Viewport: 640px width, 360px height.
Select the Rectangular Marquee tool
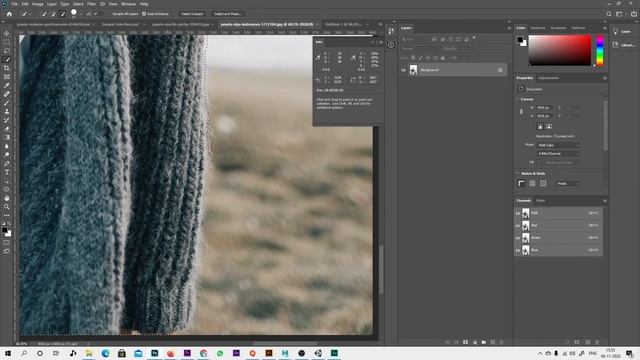(7, 42)
